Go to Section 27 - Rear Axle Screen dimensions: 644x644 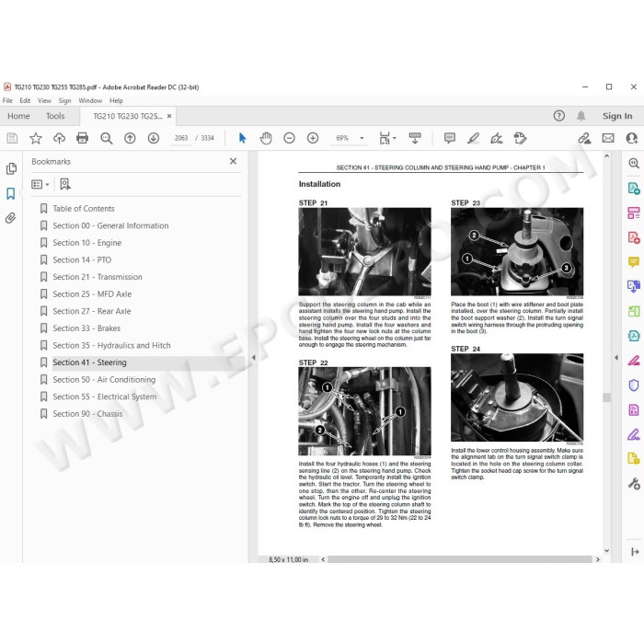pyautogui.click(x=92, y=311)
